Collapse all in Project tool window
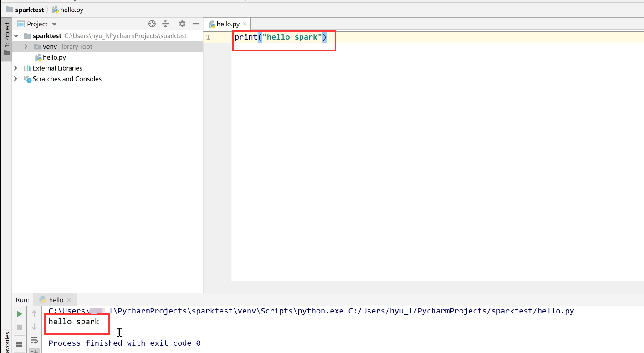644x353 pixels. point(165,24)
